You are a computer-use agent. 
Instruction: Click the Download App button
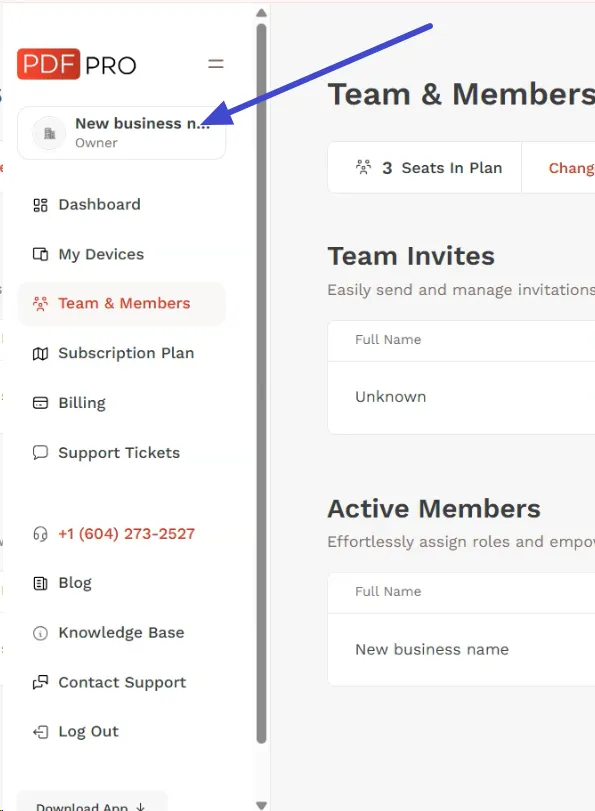(x=92, y=803)
